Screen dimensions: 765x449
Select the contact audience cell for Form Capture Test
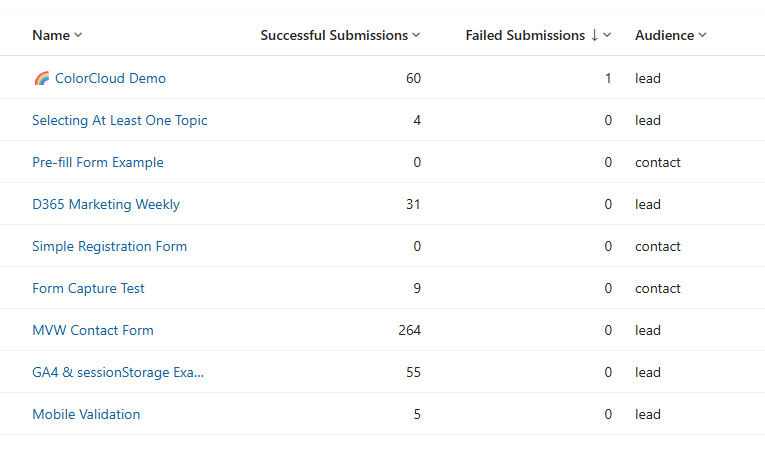point(657,288)
